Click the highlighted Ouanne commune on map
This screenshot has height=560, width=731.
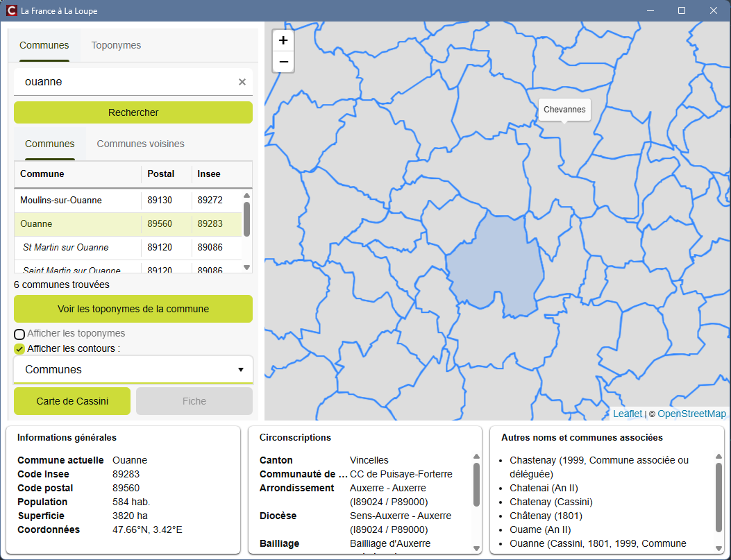point(494,264)
